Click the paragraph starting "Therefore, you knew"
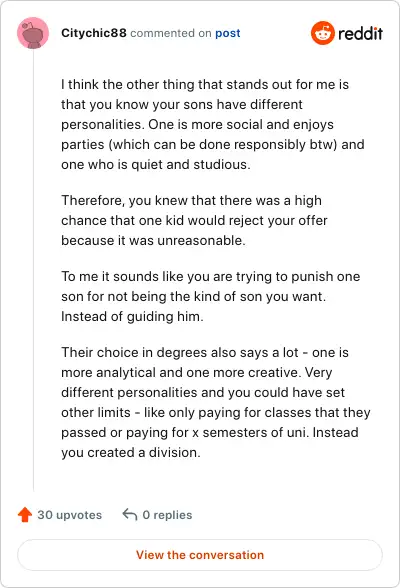Viewport: 400px width, 588px height. pos(194,220)
